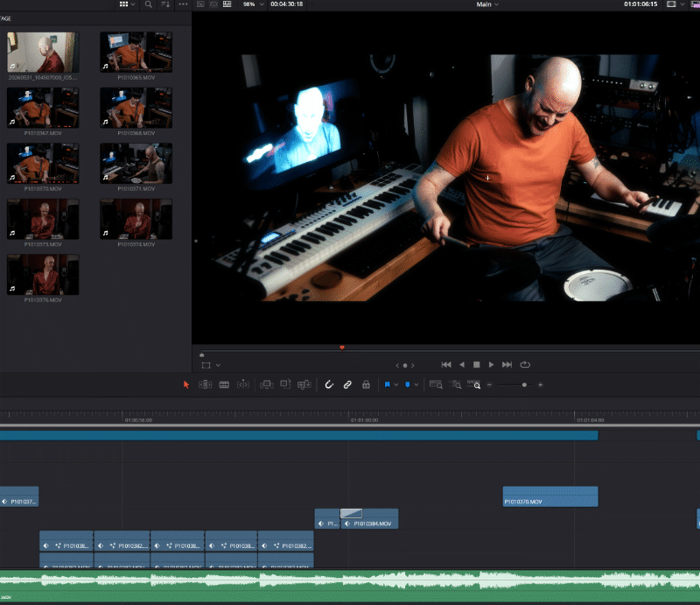Select the P1010373.MOV clip thumbnail
This screenshot has width=700, height=605.
pyautogui.click(x=43, y=219)
